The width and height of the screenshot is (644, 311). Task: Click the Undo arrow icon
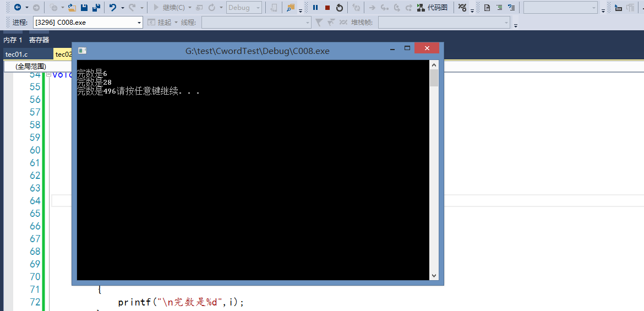click(x=113, y=7)
